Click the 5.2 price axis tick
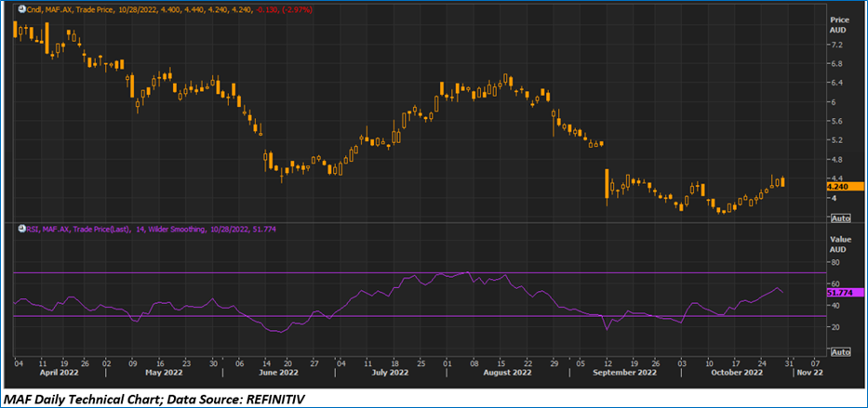Screen dimensions: 868x408 pos(835,140)
